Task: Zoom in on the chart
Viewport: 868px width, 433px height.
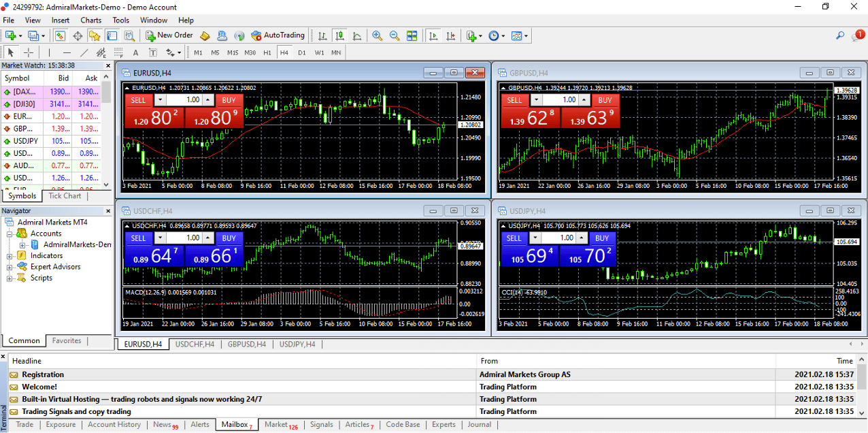Action: point(376,35)
